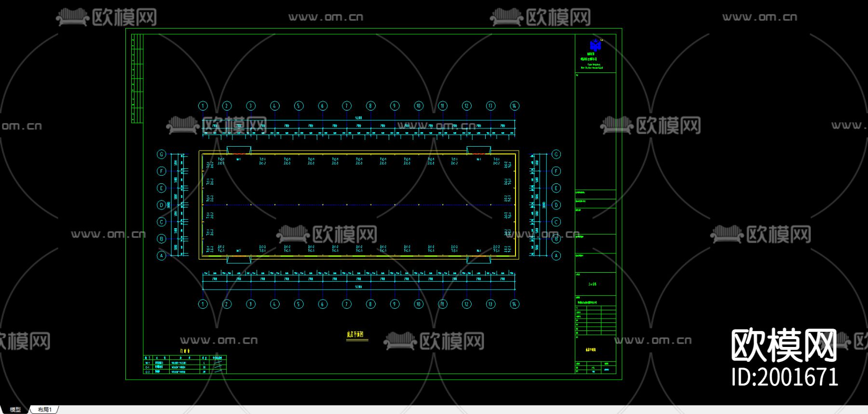Select axis bubble 4 in the top row
This screenshot has width=868, height=414.
point(275,106)
